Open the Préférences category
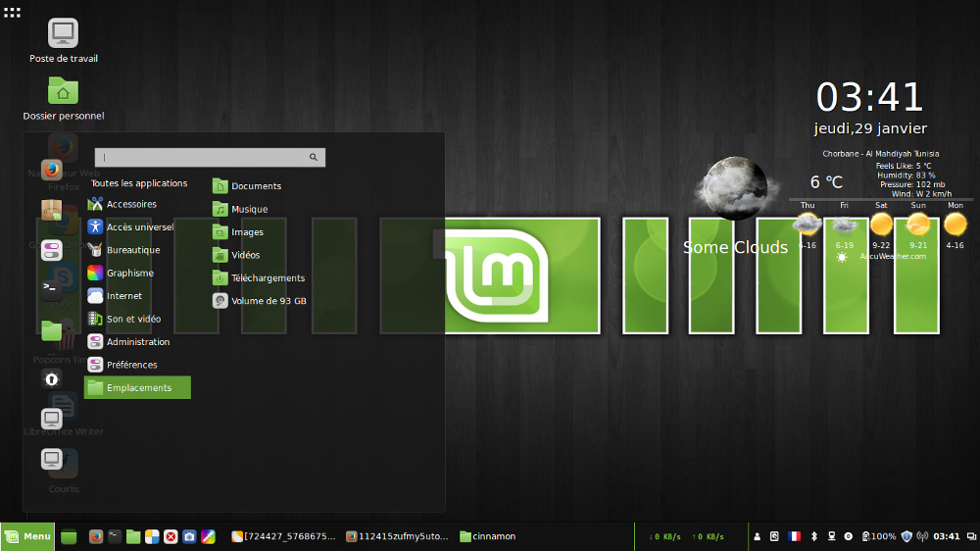The height and width of the screenshot is (551, 980). [137, 365]
